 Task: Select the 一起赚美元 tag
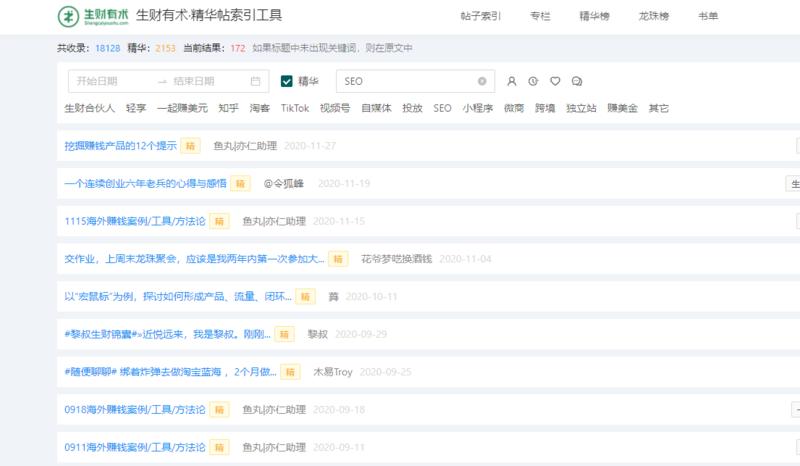coord(182,108)
